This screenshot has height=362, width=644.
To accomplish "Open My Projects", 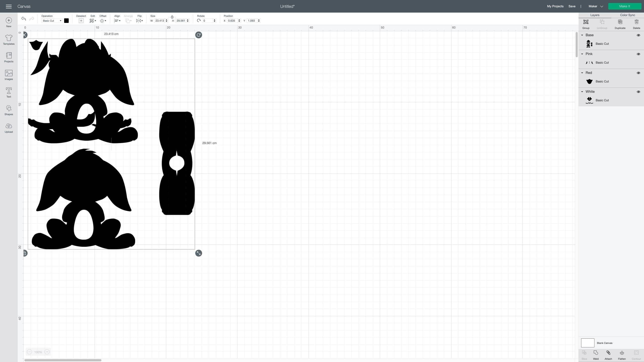I will [555, 6].
